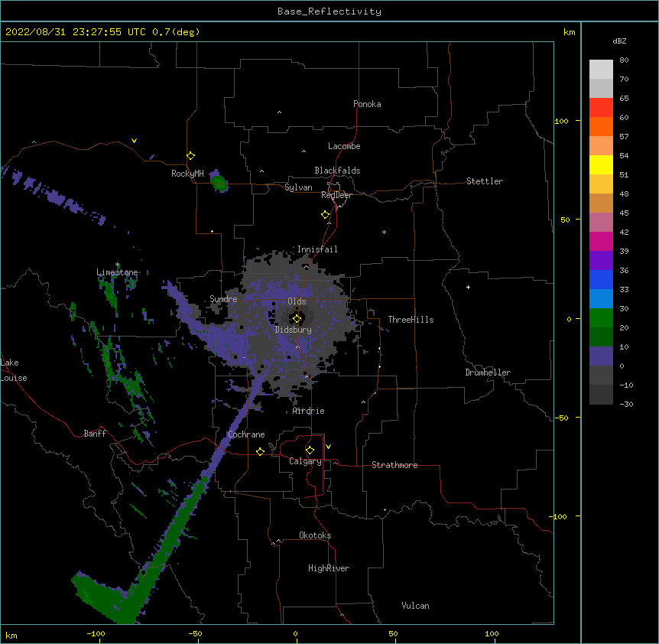This screenshot has width=659, height=644.
Task: Click the Stettler city label
Action: [485, 181]
